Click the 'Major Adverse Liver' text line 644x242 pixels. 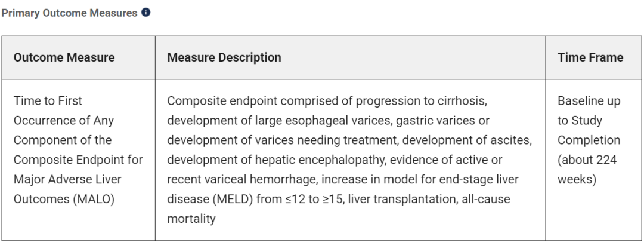click(67, 179)
